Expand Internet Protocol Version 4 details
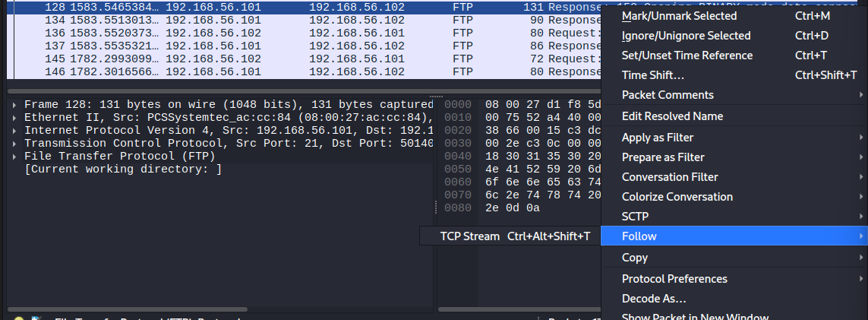The image size is (868, 320). coord(15,130)
